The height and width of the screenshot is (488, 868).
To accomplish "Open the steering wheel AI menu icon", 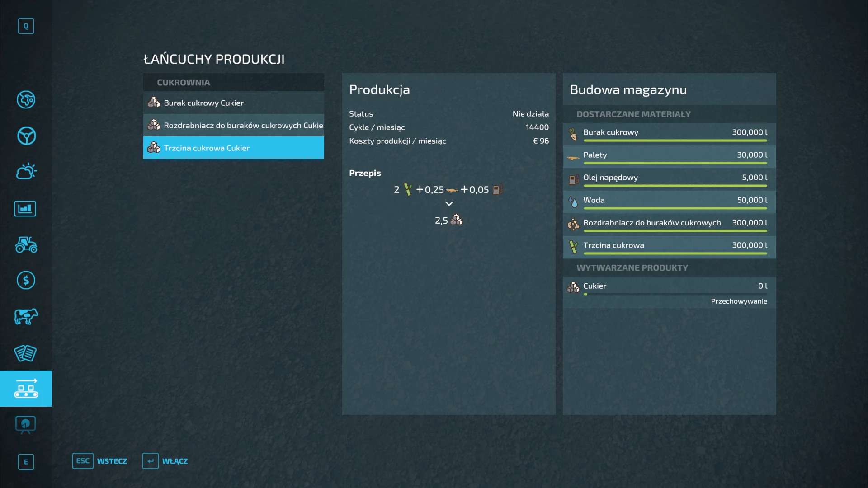I will pos(26,136).
